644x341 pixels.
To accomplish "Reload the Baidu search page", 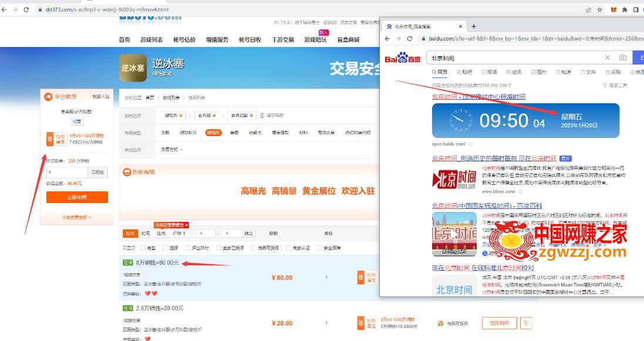I will (410, 39).
